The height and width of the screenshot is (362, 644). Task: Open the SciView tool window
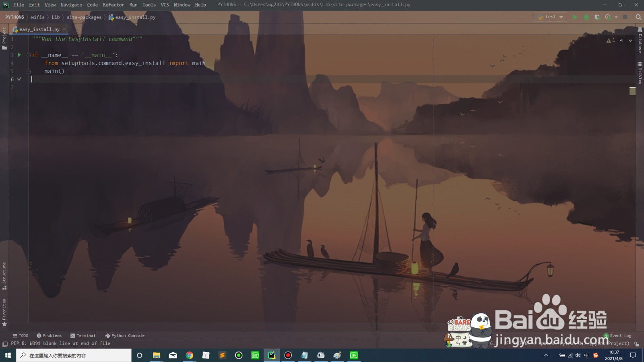pyautogui.click(x=640, y=72)
